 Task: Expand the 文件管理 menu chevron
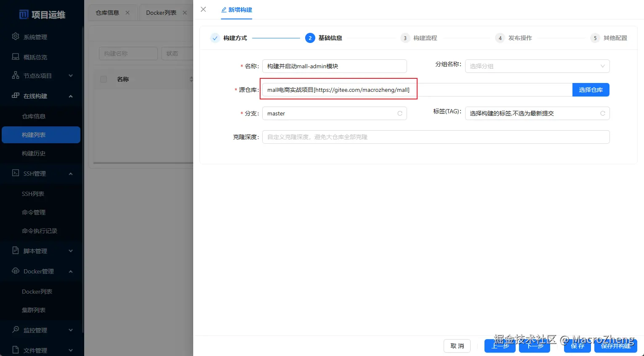coord(71,351)
